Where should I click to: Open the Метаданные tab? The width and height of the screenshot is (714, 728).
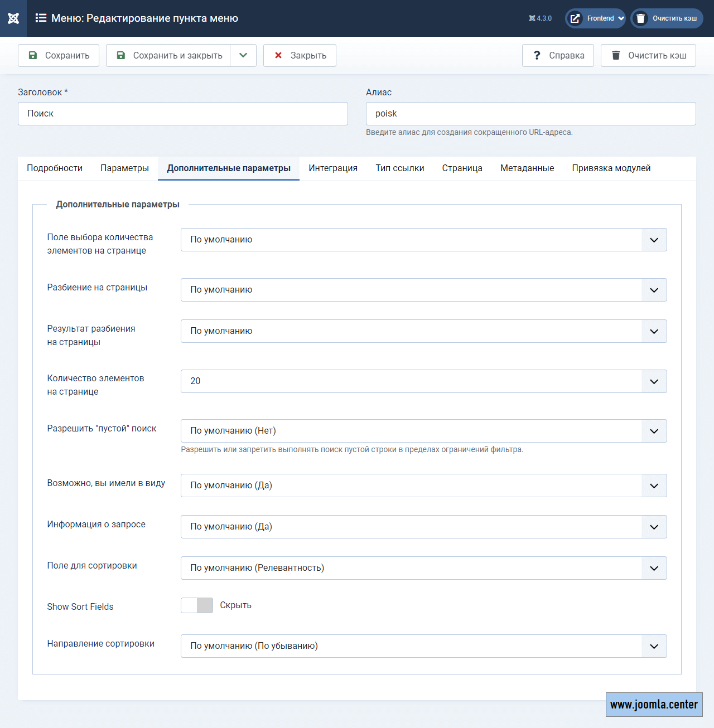tap(527, 168)
